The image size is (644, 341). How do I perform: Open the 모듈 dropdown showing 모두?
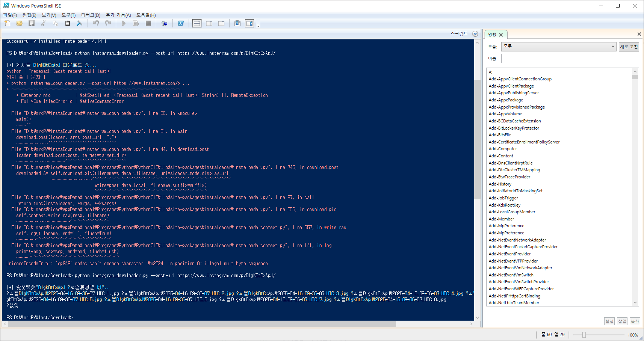(559, 47)
